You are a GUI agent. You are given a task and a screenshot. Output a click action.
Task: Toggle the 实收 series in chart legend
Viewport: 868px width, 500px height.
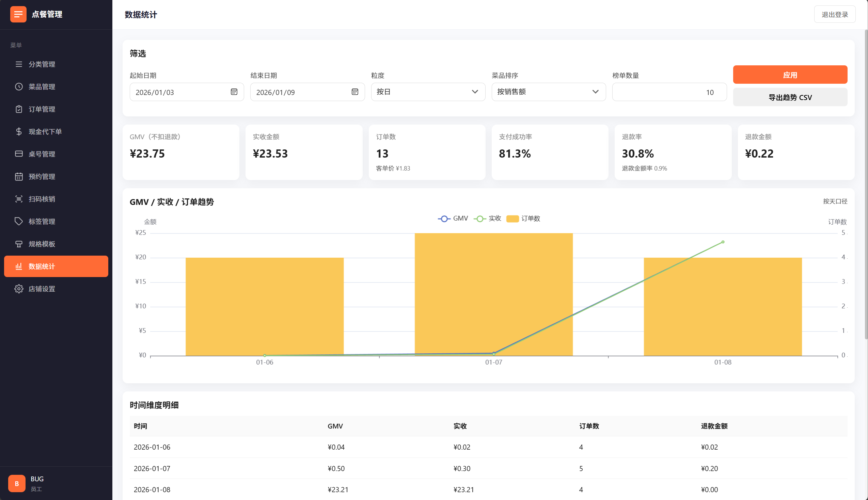[x=487, y=219]
